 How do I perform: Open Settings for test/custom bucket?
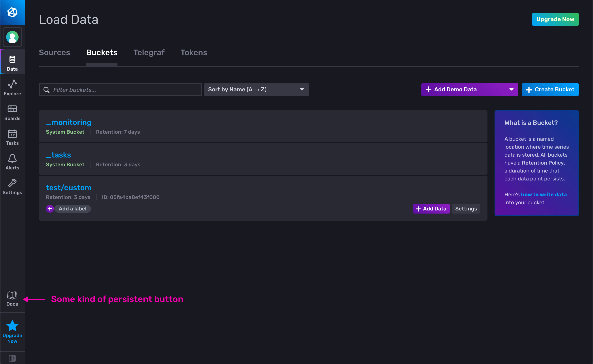point(466,209)
